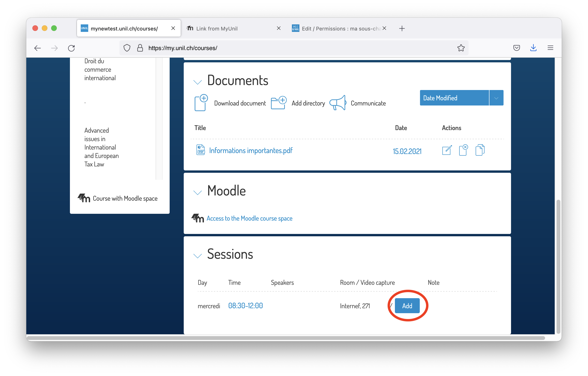Save page to Pocket

pos(516,48)
